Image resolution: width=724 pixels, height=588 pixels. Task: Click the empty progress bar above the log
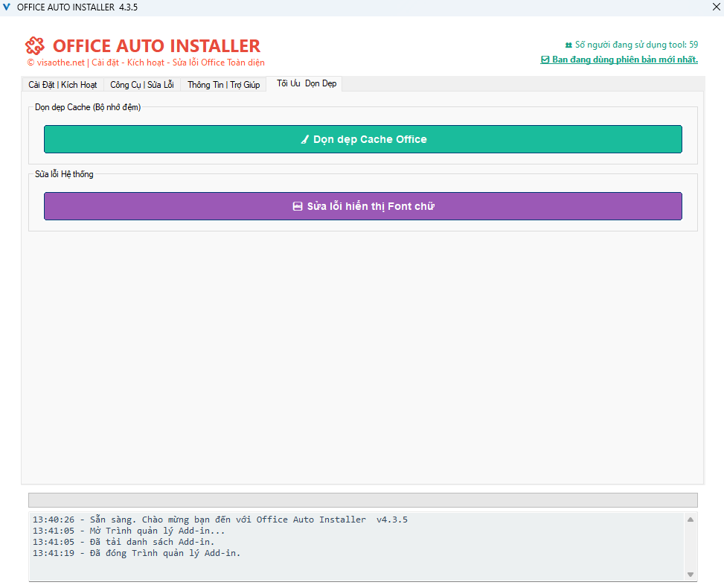click(363, 499)
